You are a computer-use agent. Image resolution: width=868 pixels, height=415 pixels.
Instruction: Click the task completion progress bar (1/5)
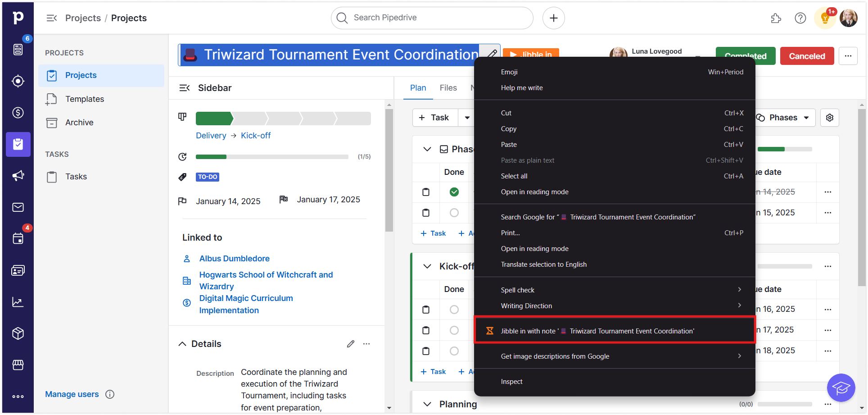tap(272, 157)
